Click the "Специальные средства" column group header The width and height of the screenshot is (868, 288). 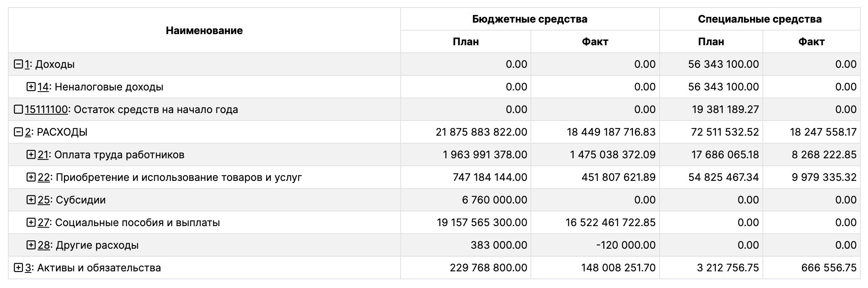pyautogui.click(x=760, y=19)
